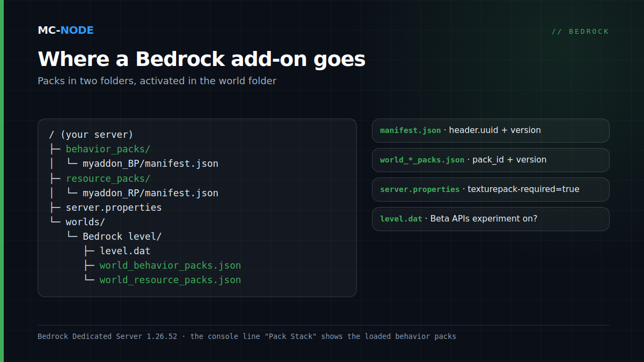Click the resource_packs/ folder row
The width and height of the screenshot is (644, 362).
coord(108,178)
